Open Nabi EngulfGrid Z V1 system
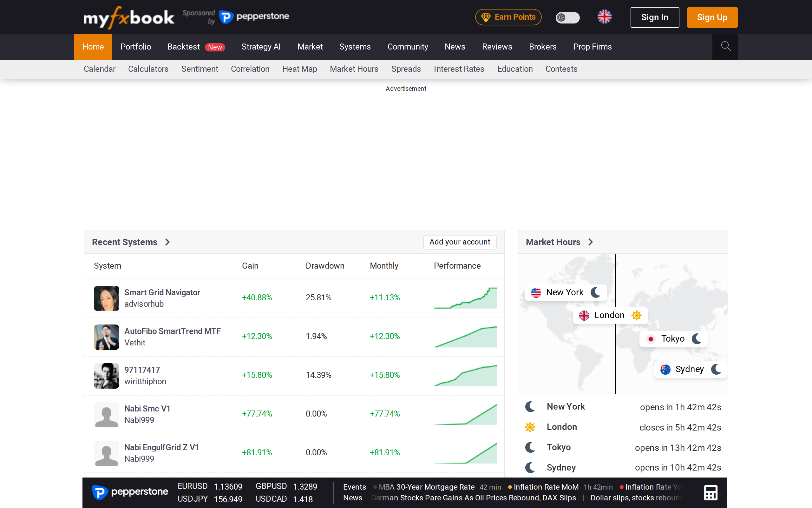The height and width of the screenshot is (508, 812). tap(161, 448)
